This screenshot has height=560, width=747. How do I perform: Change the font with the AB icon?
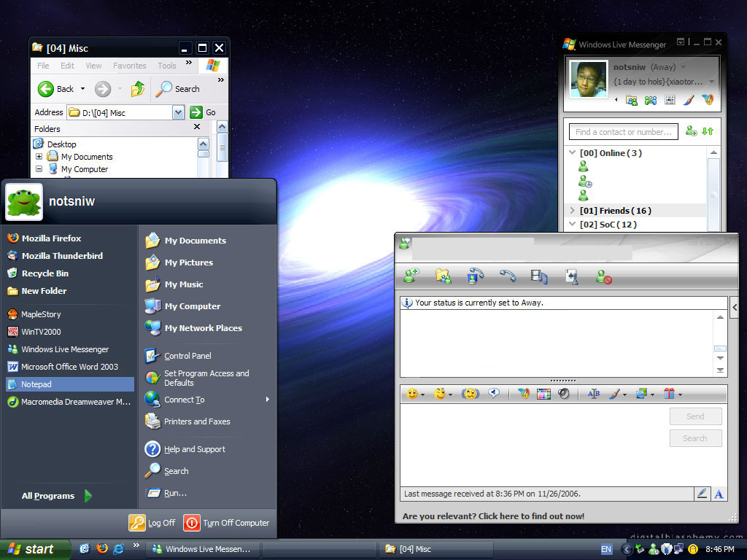(594, 394)
